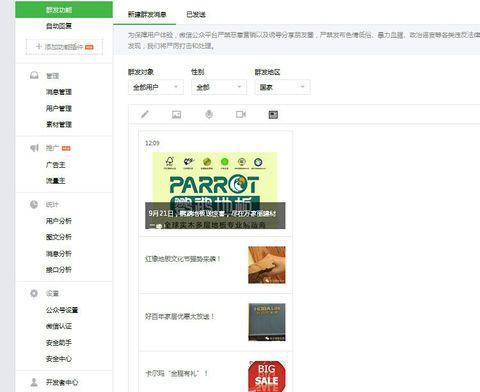Open 用户分析 statistics
This screenshot has width=480, height=392.
click(x=59, y=221)
